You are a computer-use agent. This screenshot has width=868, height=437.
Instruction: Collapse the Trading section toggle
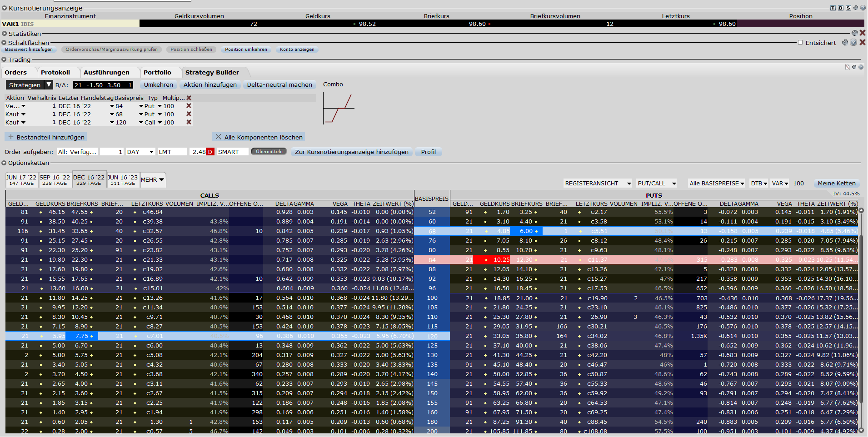point(4,60)
